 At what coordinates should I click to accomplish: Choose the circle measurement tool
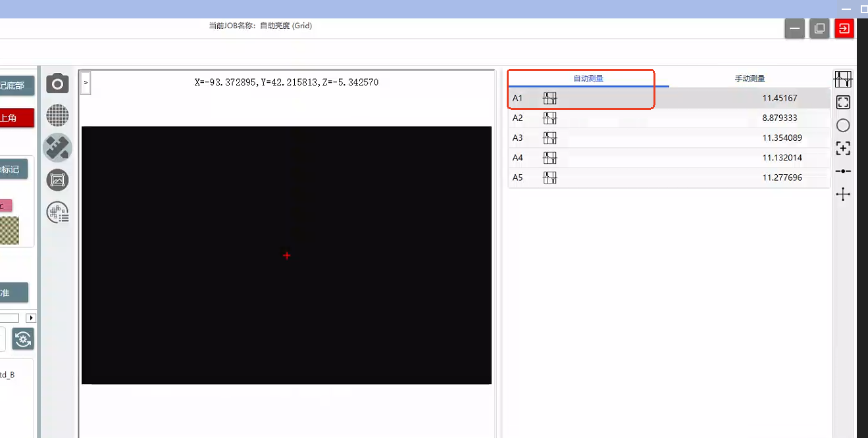pyautogui.click(x=843, y=126)
